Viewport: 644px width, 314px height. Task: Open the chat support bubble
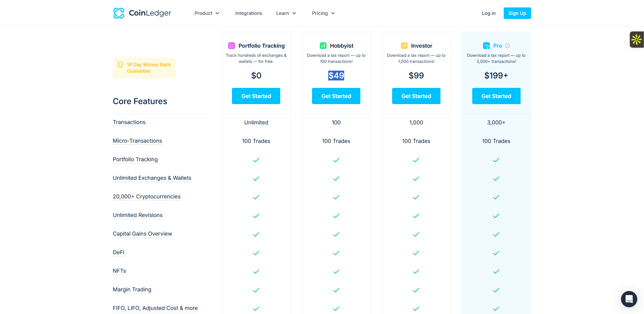pos(629,299)
